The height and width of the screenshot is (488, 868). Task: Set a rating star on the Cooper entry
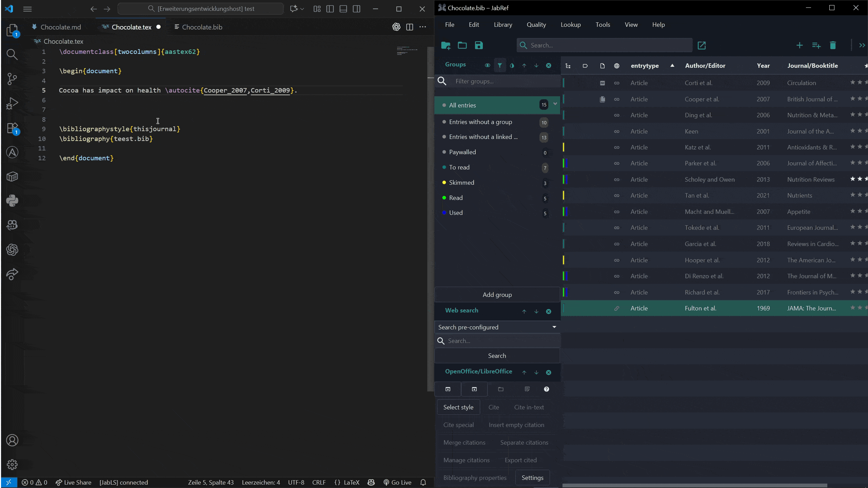click(x=852, y=98)
